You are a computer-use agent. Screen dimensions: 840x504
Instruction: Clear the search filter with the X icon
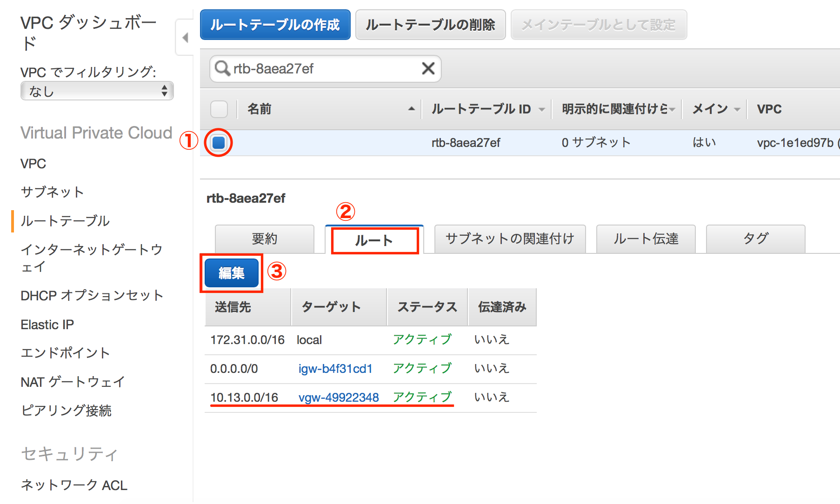click(x=427, y=68)
